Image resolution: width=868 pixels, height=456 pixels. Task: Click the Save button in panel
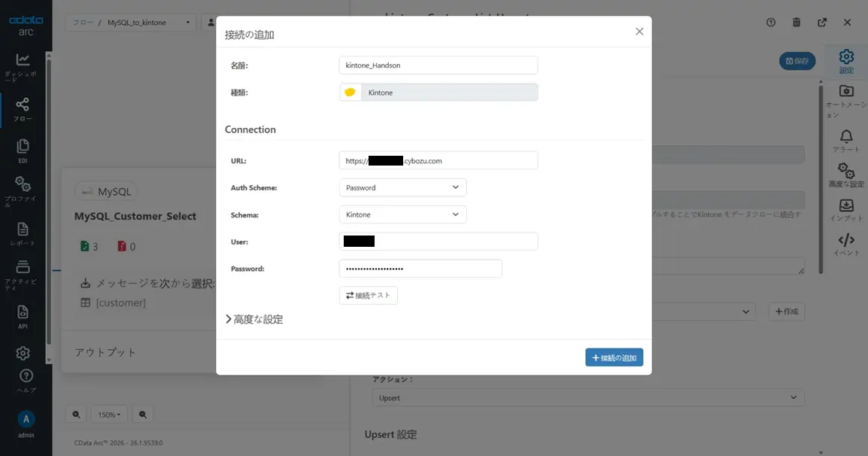[797, 61]
